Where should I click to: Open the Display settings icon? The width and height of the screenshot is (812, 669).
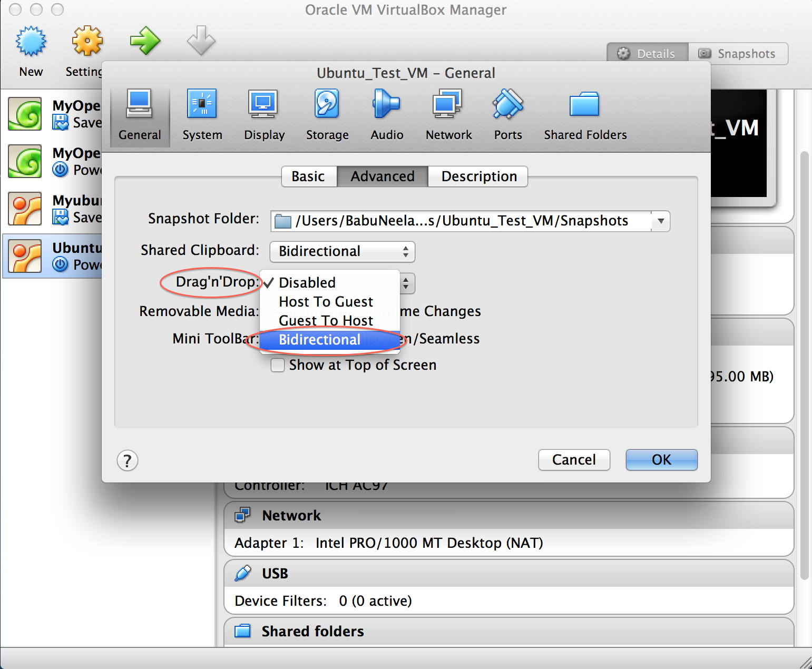263,113
